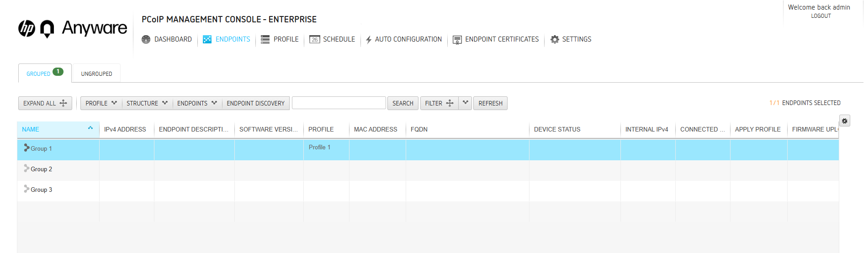Click the Endpoints Selected counter text

click(x=805, y=103)
